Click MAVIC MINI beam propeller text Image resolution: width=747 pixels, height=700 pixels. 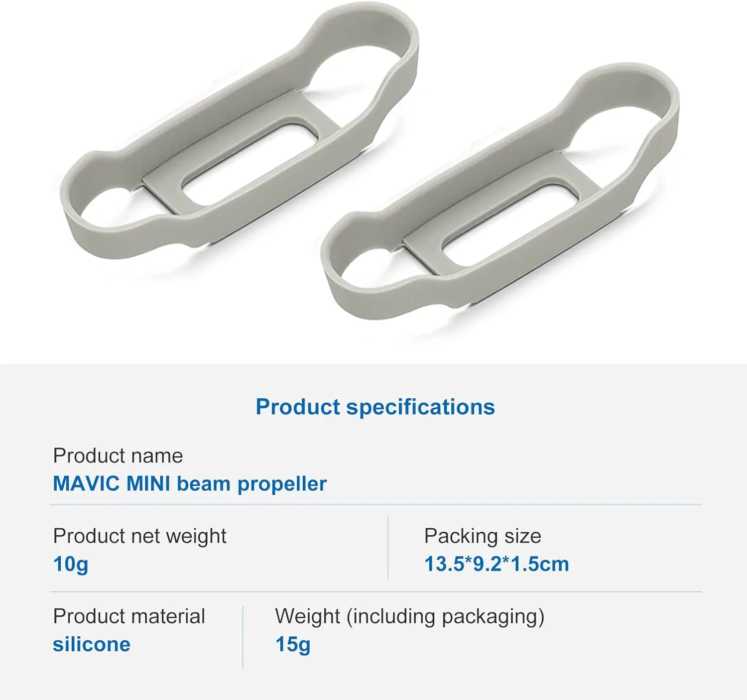(190, 484)
